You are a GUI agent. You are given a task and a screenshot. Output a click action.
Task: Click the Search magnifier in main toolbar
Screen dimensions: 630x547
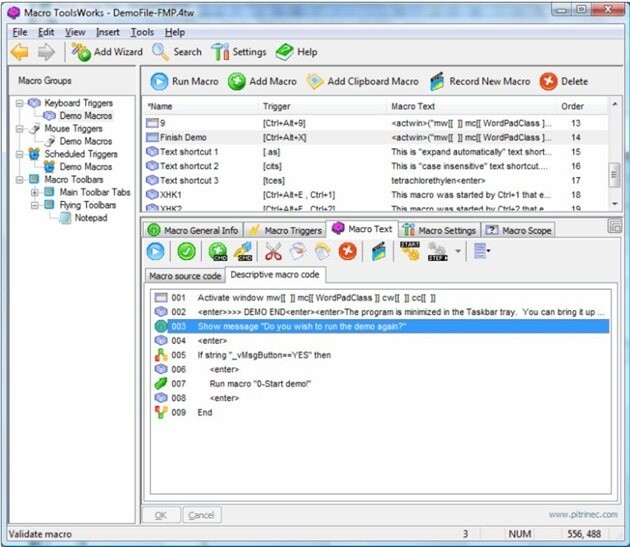coord(160,52)
